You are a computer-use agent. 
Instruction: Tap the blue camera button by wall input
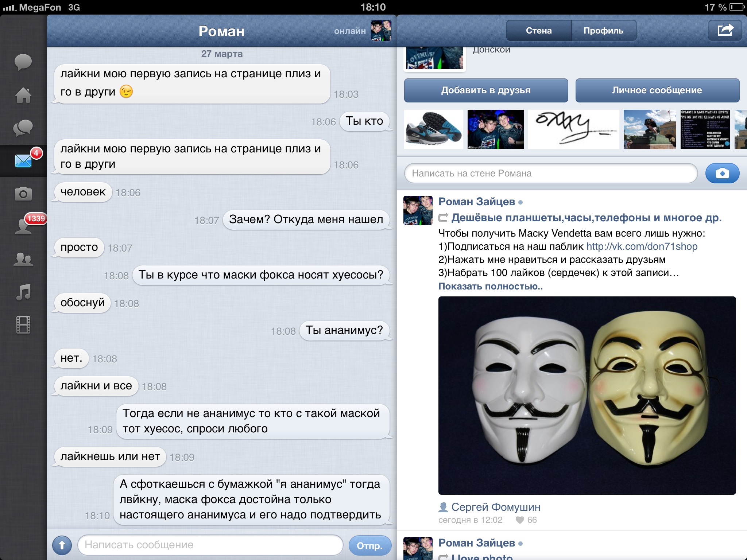pyautogui.click(x=722, y=173)
